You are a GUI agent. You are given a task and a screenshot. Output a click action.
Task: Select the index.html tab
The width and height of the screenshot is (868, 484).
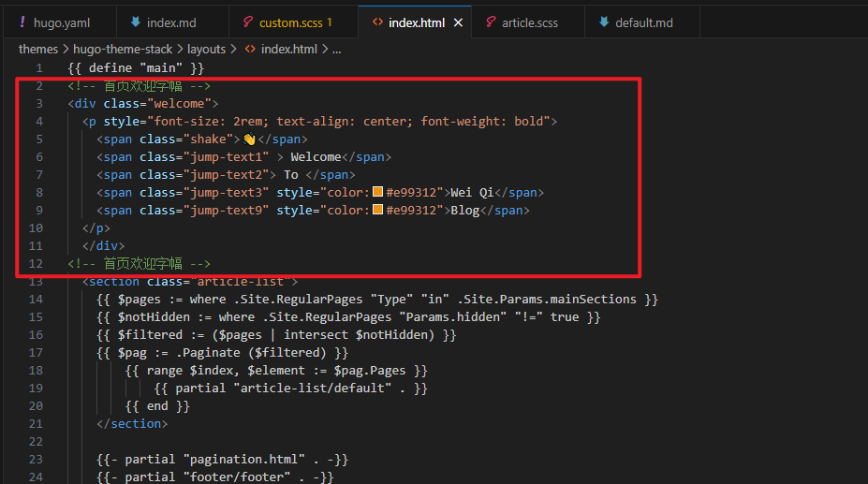coord(417,22)
